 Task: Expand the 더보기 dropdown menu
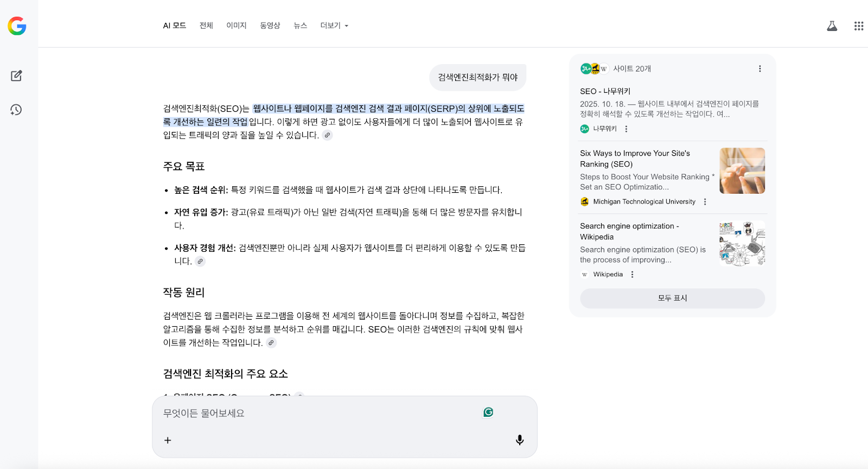pyautogui.click(x=334, y=26)
